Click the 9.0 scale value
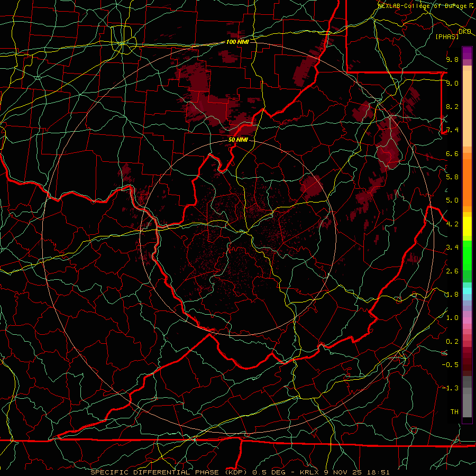 click(x=452, y=83)
